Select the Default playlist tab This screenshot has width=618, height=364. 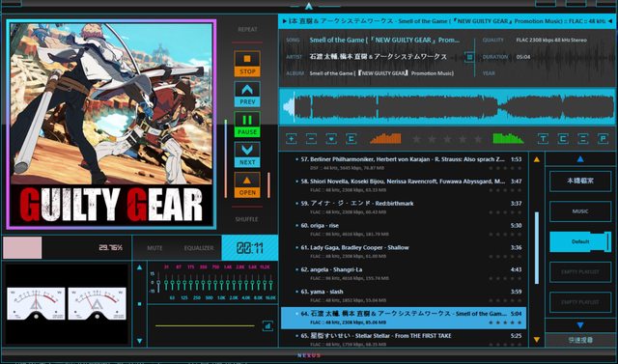[x=580, y=241]
